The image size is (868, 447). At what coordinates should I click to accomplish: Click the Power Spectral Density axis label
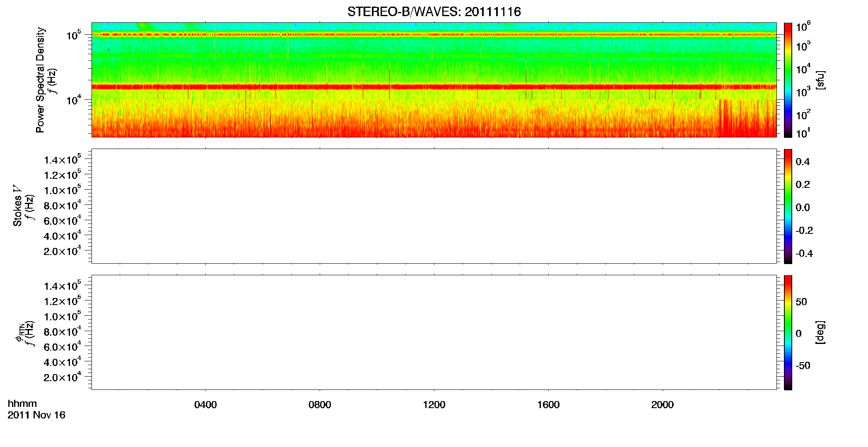click(x=40, y=80)
